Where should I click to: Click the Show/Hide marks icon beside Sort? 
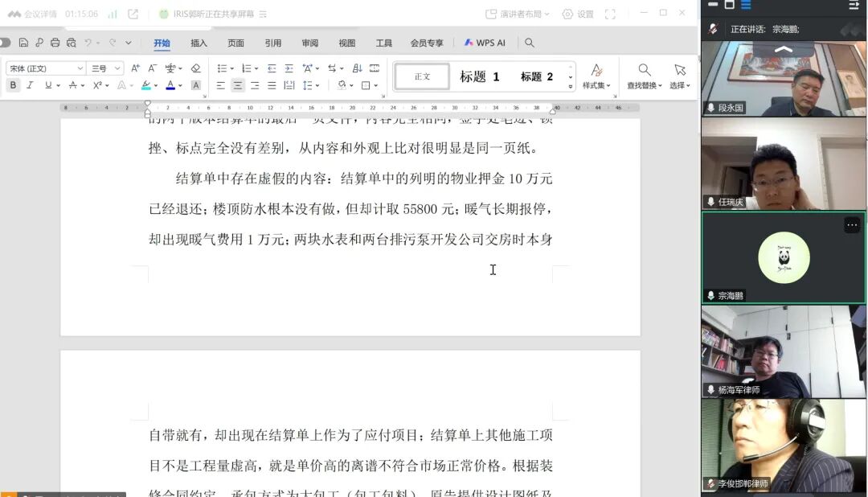[x=375, y=68]
